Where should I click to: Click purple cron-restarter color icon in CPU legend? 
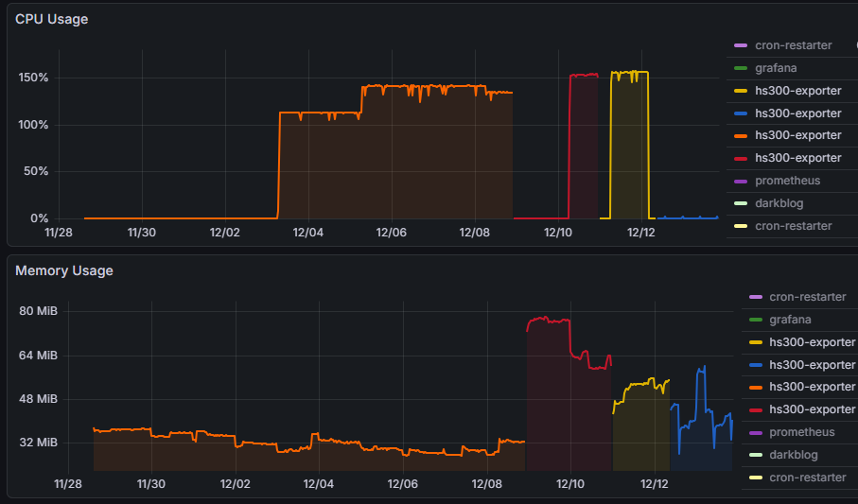click(741, 45)
